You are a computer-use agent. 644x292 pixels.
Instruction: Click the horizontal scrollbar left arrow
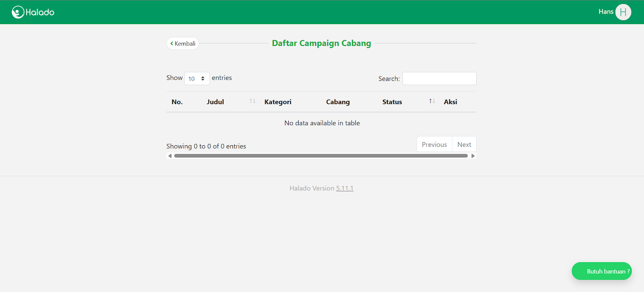tap(170, 156)
